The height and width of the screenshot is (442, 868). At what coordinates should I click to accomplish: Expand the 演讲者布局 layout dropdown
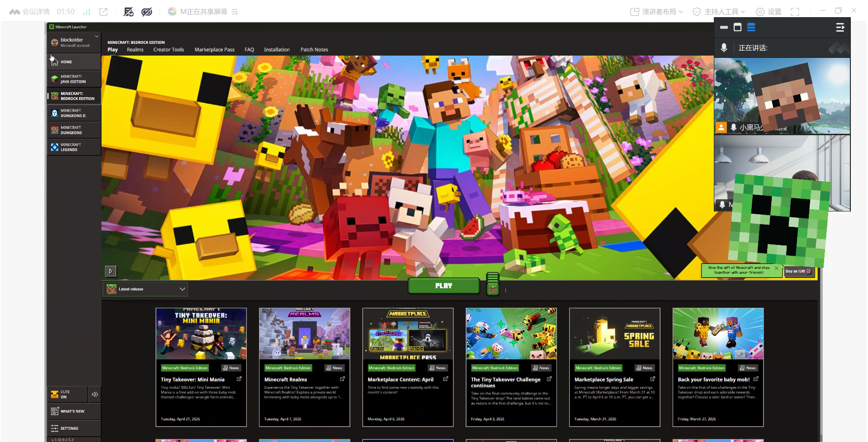click(656, 12)
